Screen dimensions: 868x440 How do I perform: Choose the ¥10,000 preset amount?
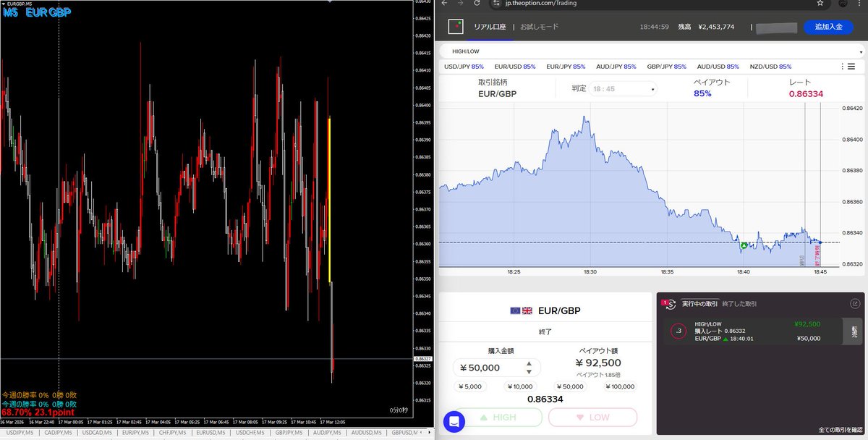(521, 386)
